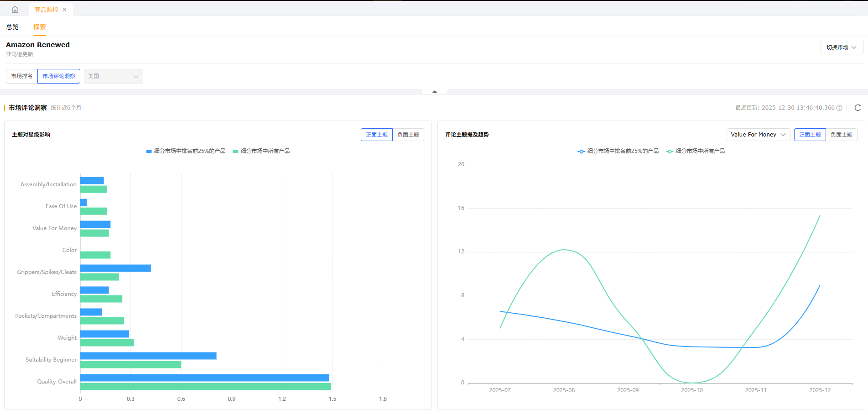Image resolution: width=868 pixels, height=415 pixels.
Task: Toggle all products series in trend chart
Action: (696, 151)
